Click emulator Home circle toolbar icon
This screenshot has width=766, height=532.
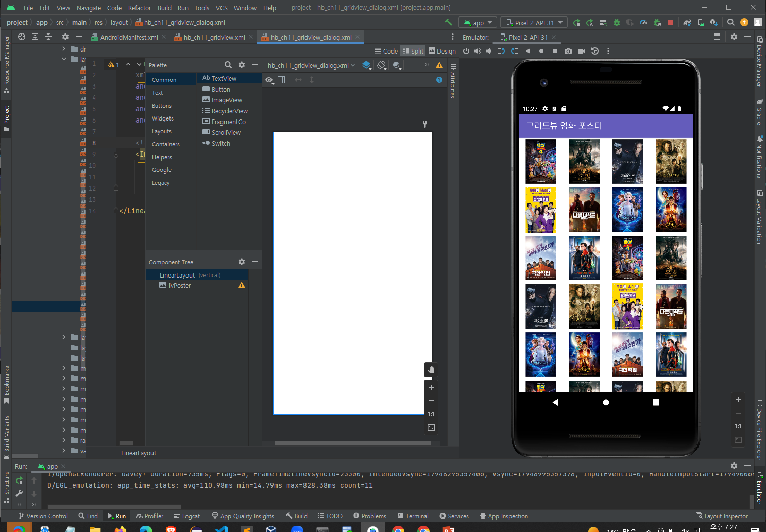[541, 51]
